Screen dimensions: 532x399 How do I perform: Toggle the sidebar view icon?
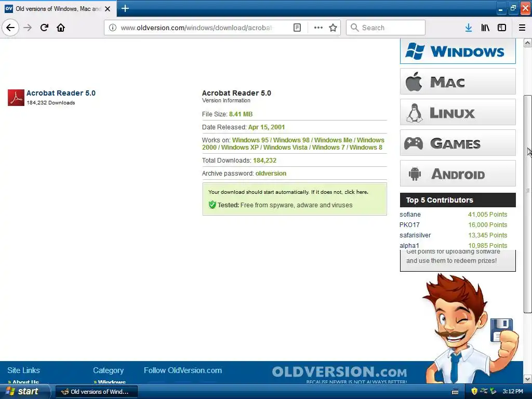coord(502,28)
